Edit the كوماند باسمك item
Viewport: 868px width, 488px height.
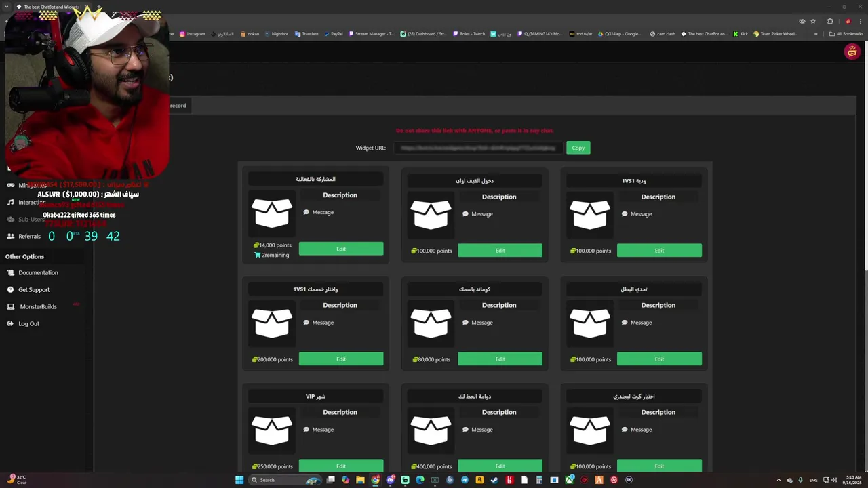[500, 359]
